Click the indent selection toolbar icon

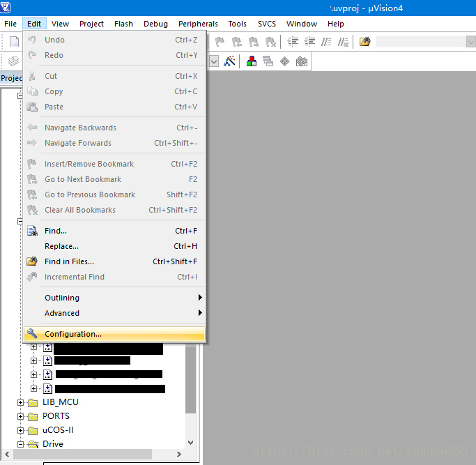[293, 41]
